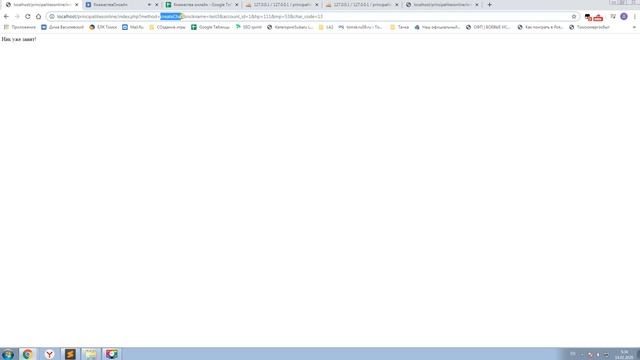Close the last localhost tab
The height and width of the screenshot is (360, 640).
[476, 4]
